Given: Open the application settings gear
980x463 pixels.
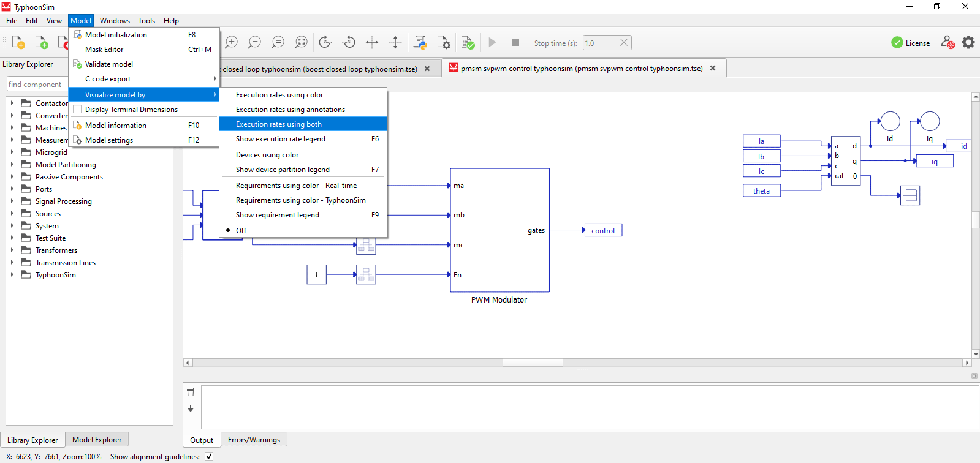Looking at the screenshot, I should tap(968, 42).
